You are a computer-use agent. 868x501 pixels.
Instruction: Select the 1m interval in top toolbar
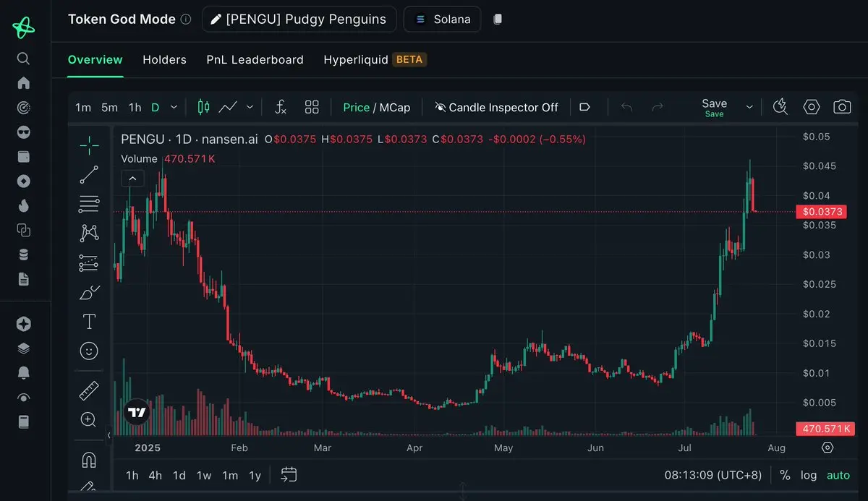click(x=83, y=107)
